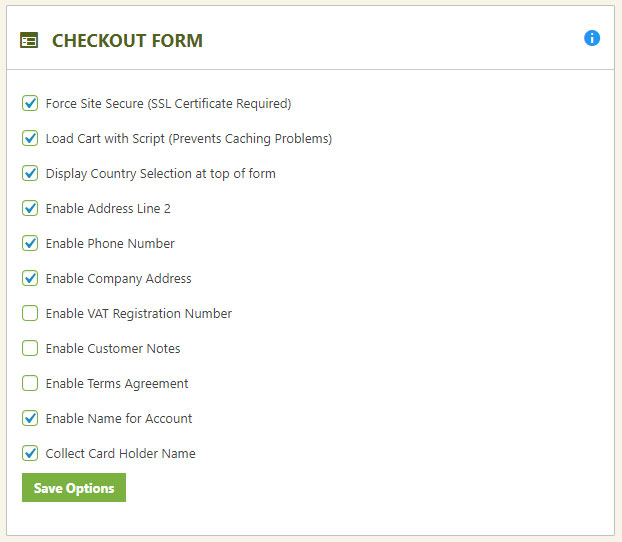This screenshot has height=542, width=622.
Task: Uncheck Enable Name for Account
Action: 30,418
